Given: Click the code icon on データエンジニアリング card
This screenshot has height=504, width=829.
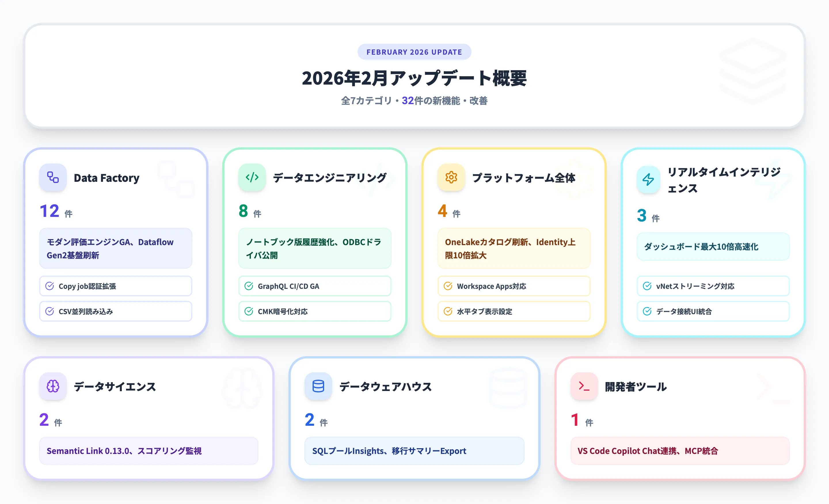Looking at the screenshot, I should coord(252,177).
